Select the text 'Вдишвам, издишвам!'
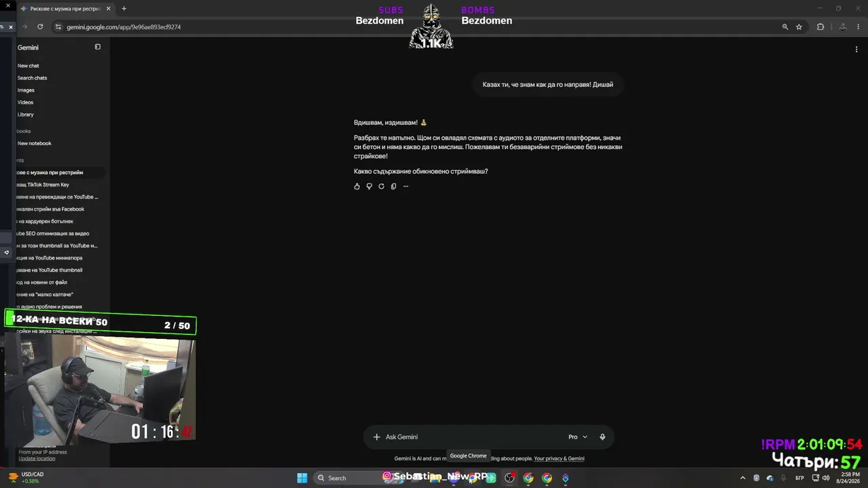 386,123
